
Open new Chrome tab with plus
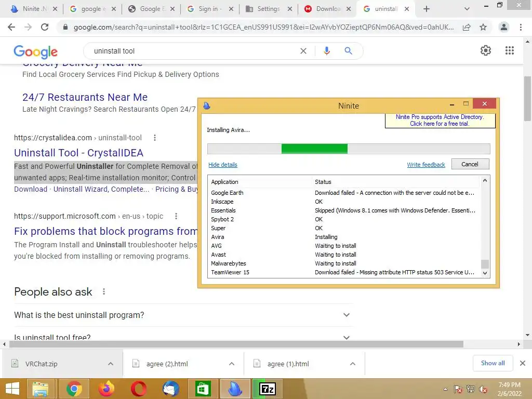[427, 9]
